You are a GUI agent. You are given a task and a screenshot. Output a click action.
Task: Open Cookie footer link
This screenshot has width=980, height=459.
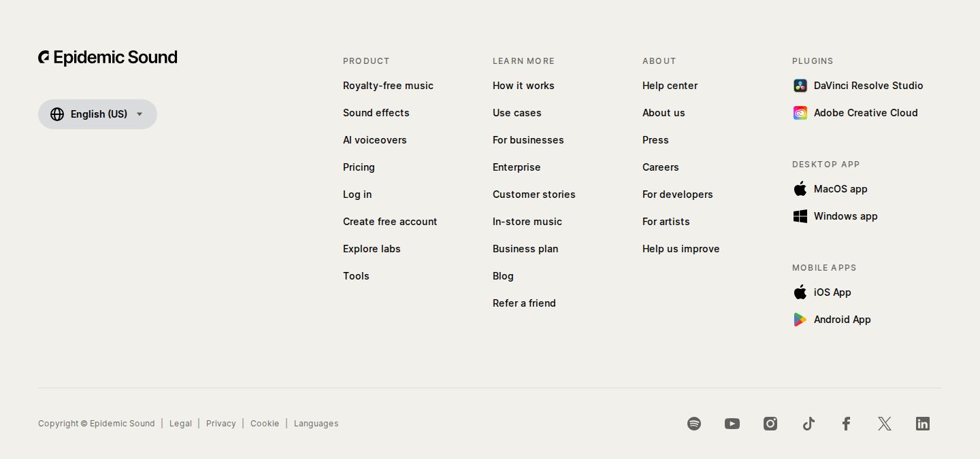[265, 424]
